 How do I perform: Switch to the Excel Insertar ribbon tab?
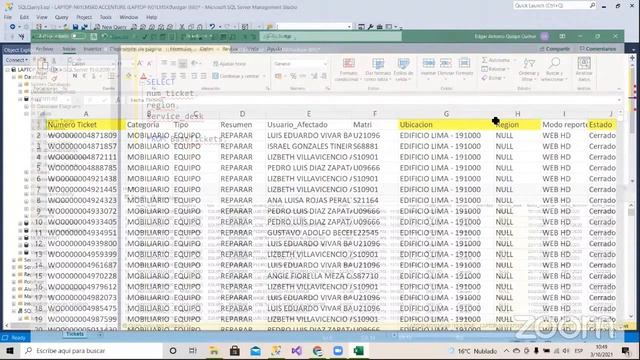tap(92, 49)
